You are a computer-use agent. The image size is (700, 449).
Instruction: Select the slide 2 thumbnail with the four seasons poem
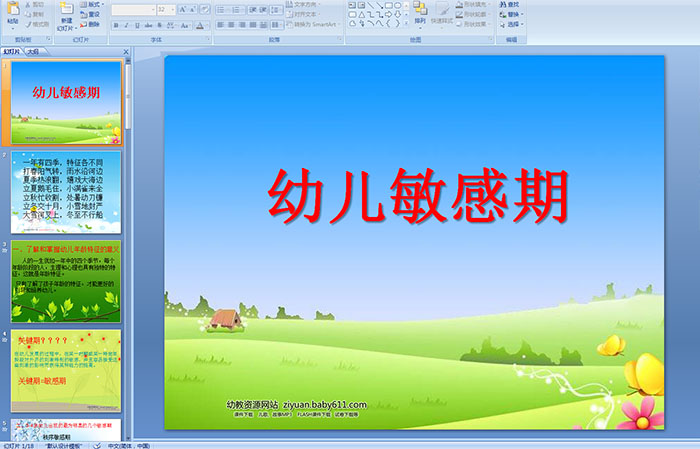[x=66, y=192]
